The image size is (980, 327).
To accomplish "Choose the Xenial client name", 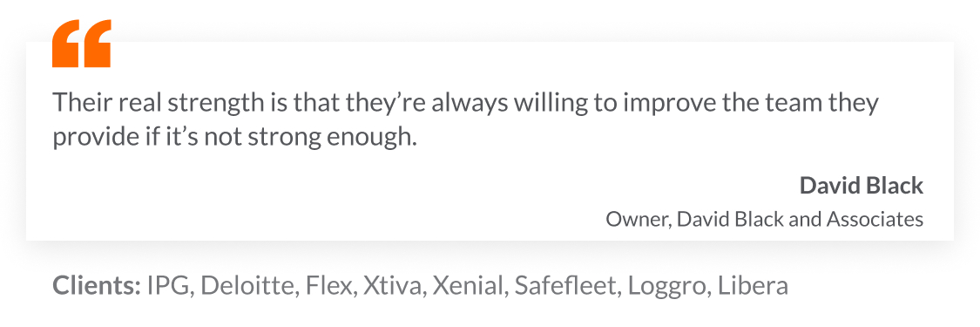I will pos(470,286).
